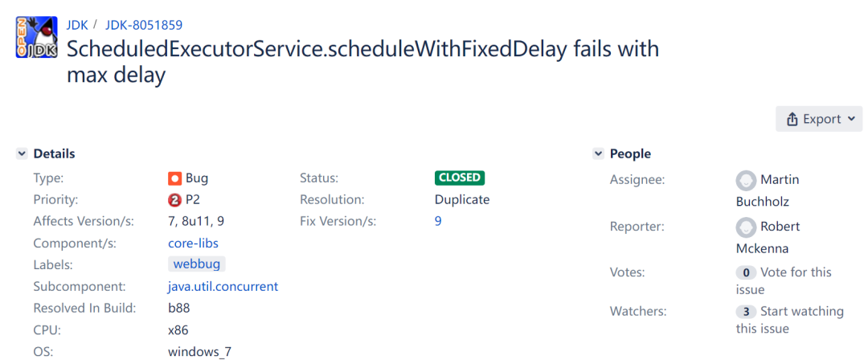
Task: Click the share icon on the Export button
Action: [x=792, y=119]
